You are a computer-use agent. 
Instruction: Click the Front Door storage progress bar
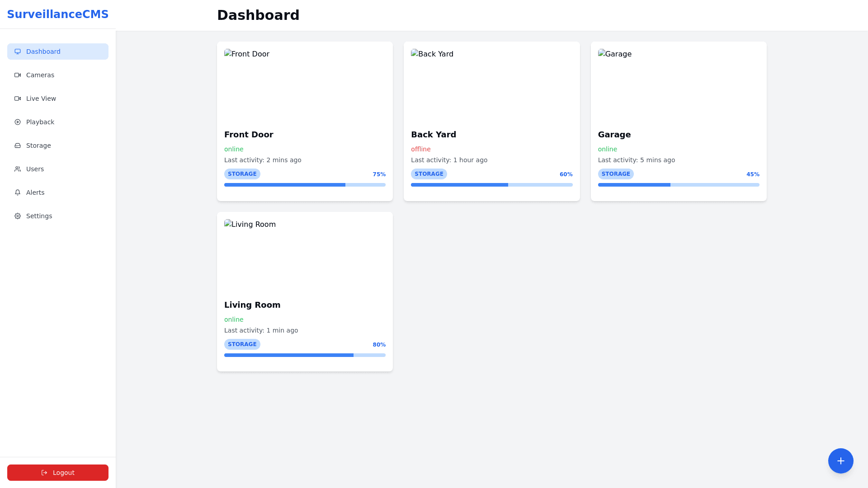pyautogui.click(x=305, y=185)
